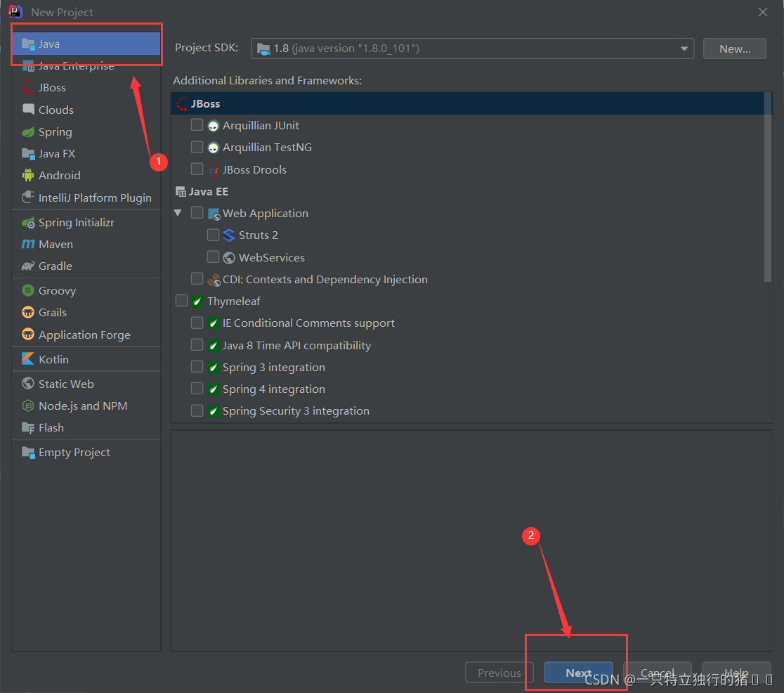Click the Kotlin K icon
Image resolution: width=784 pixels, height=693 pixels.
click(x=28, y=358)
